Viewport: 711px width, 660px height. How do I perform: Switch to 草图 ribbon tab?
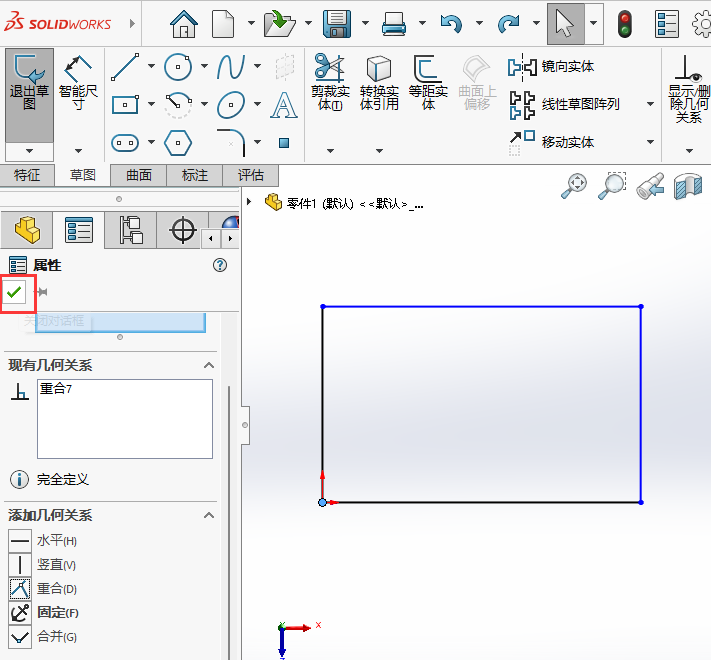(83, 175)
